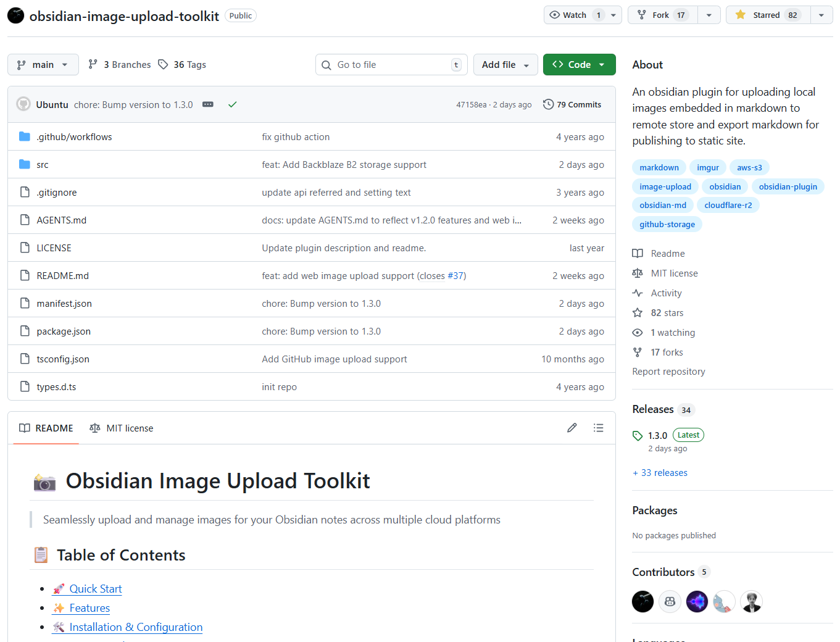This screenshot has height=642, width=840.
Task: Select the README tab
Action: pyautogui.click(x=46, y=427)
